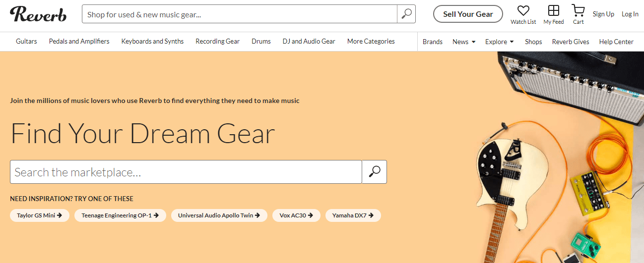Focus the header search box for music gear
This screenshot has height=263, width=644.
240,14
